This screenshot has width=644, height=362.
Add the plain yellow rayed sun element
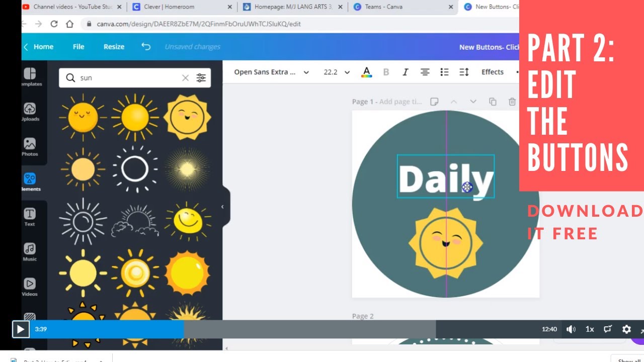(x=135, y=117)
